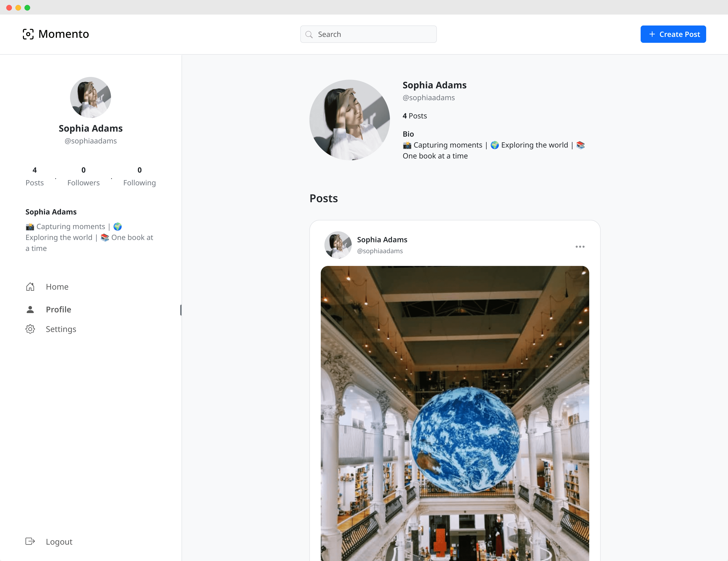Click the large profile header photo
728x561 pixels.
click(x=349, y=120)
